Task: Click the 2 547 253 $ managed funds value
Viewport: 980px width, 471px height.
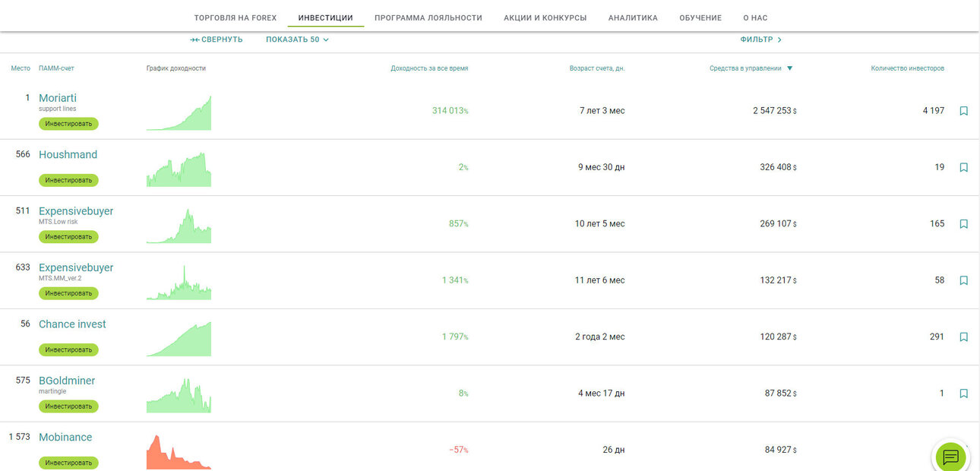Action: click(x=775, y=111)
